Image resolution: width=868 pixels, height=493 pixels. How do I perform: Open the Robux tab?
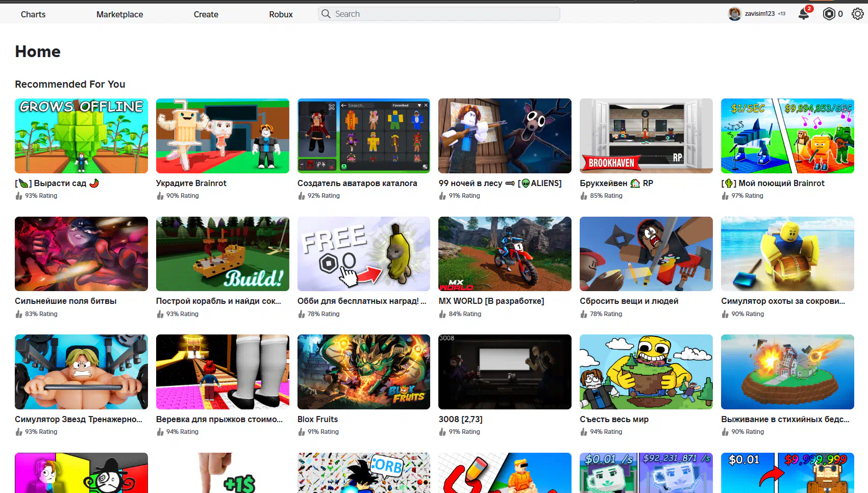[281, 14]
